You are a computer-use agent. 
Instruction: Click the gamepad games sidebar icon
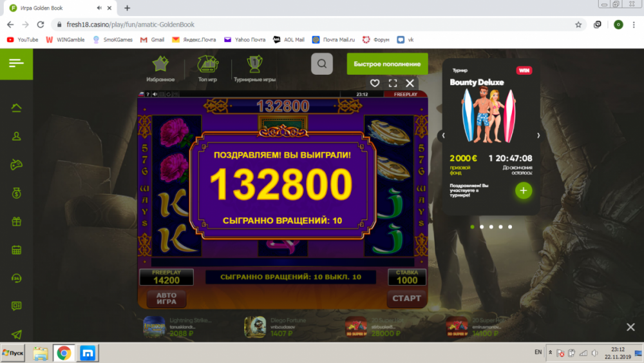coord(16,164)
